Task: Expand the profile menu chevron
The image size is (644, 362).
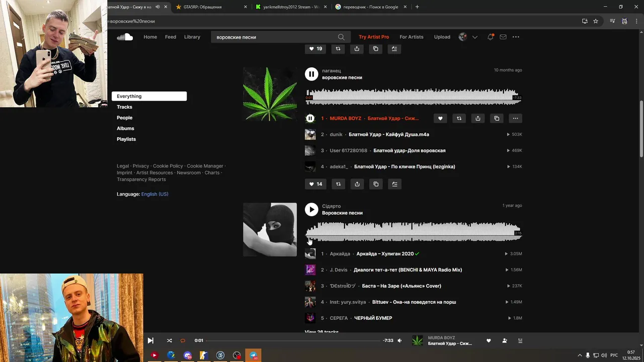Action: (474, 37)
